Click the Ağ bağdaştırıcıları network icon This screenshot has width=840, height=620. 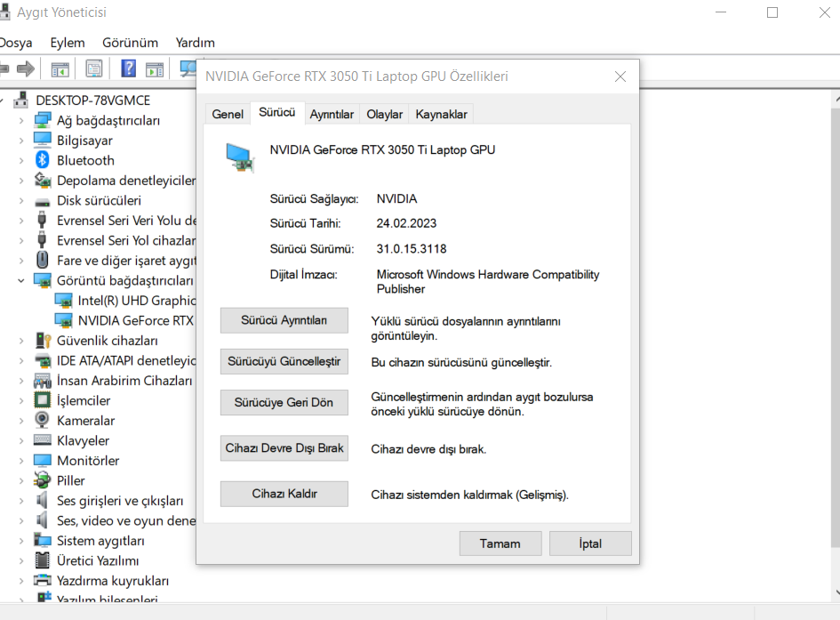pyautogui.click(x=43, y=121)
